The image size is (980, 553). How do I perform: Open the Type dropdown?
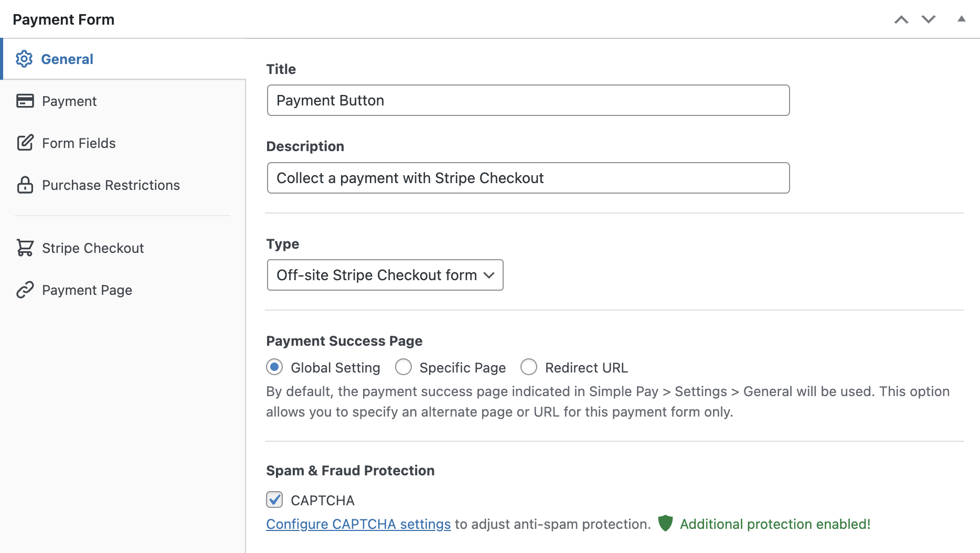[385, 275]
